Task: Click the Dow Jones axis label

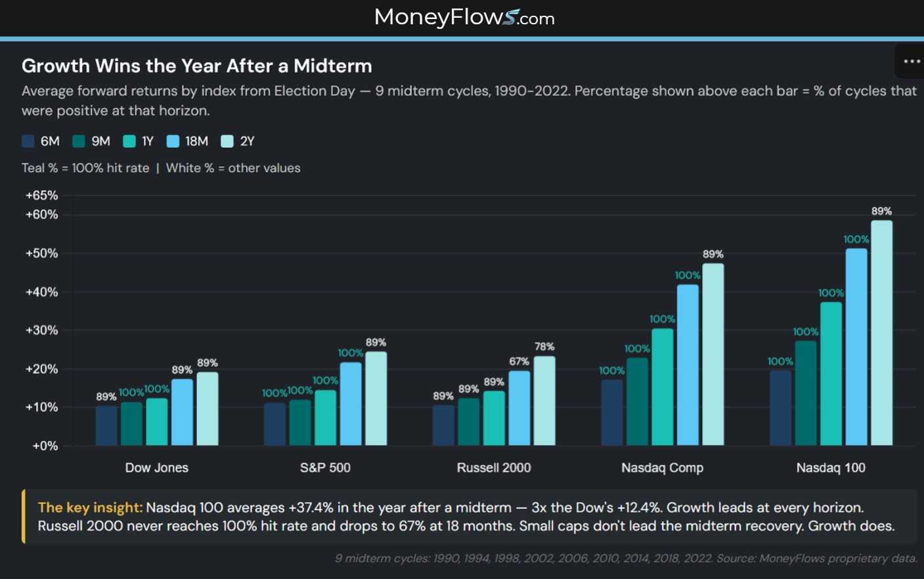Action: coord(157,468)
